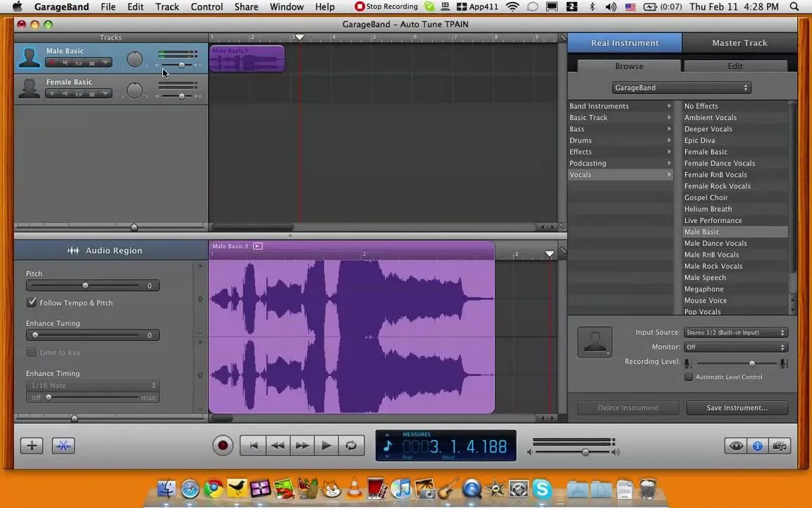
Task: Toggle the Track Info panel button
Action: tap(758, 446)
